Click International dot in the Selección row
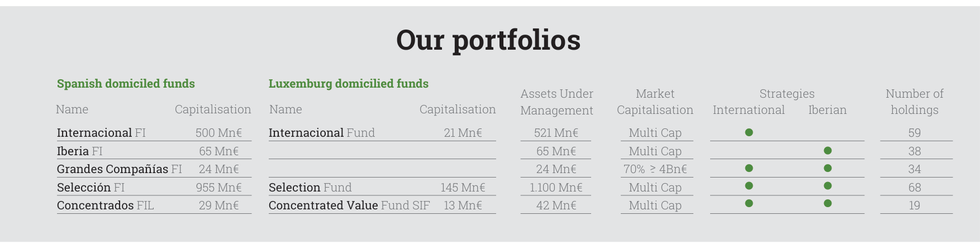Screen dimensions: 980x249 click(x=749, y=186)
